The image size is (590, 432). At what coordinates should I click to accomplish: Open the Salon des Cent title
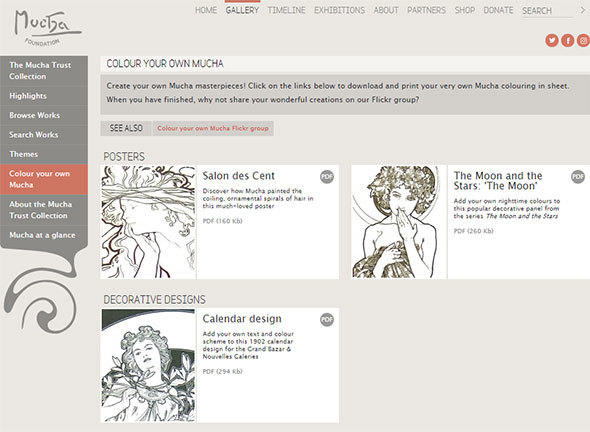[239, 176]
